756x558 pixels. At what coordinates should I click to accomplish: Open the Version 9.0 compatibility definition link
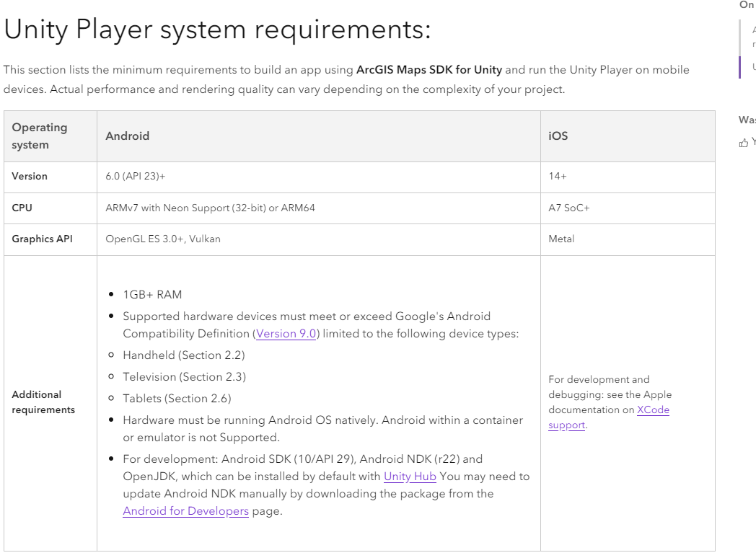point(286,334)
